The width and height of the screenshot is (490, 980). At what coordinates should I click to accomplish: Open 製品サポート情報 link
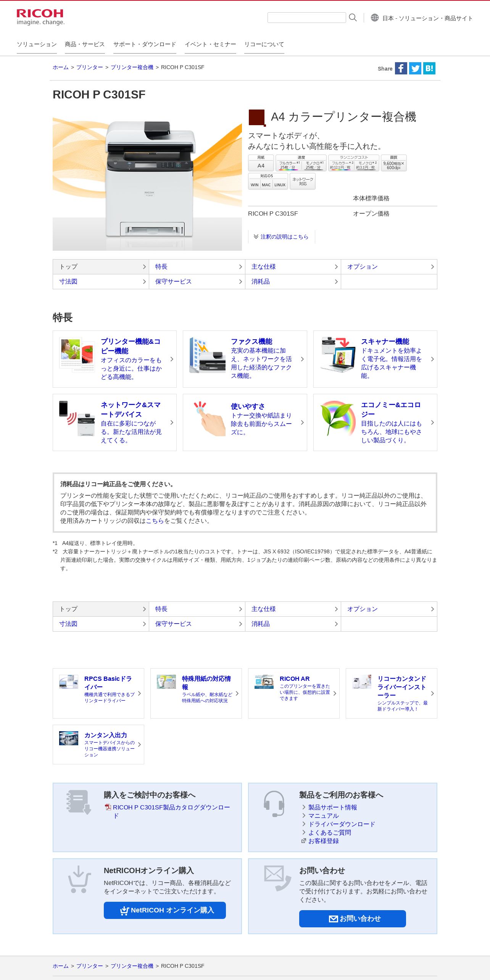tap(332, 807)
